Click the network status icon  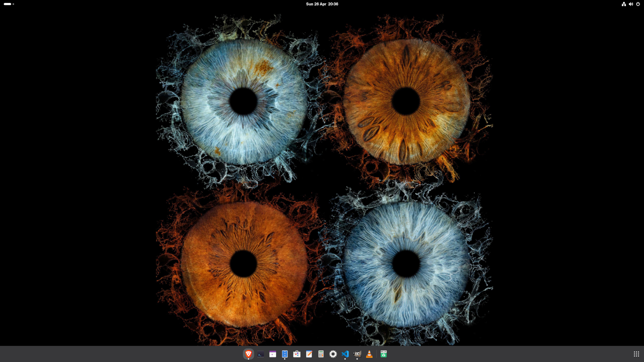pyautogui.click(x=624, y=4)
